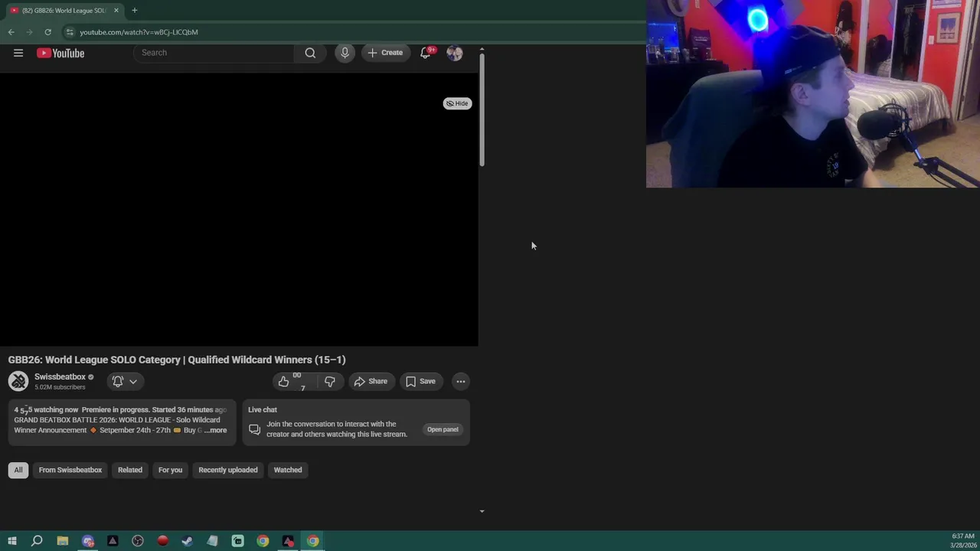Reload the page in Chrome
Viewport: 980px width, 551px height.
pos(47,32)
